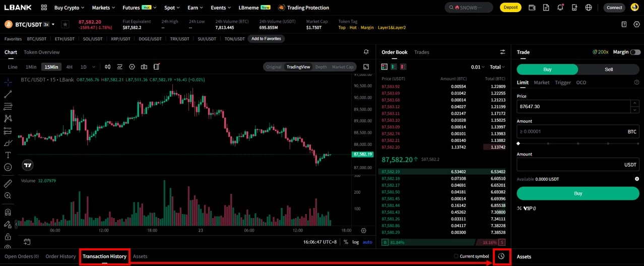The image size is (644, 266).
Task: Switch chart to Depth view
Action: (321, 67)
